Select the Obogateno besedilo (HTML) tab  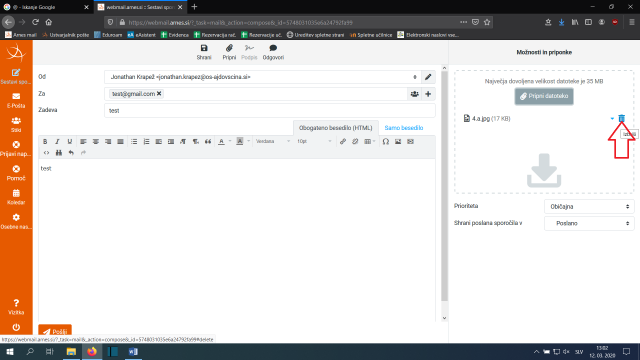336,128
